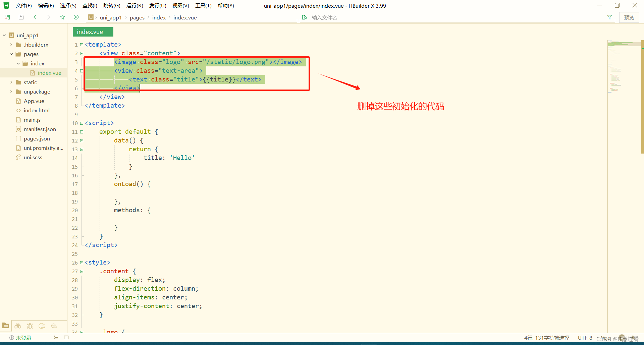644x345 pixels.
Task: Click the save file toolbar icon
Action: coord(21,17)
